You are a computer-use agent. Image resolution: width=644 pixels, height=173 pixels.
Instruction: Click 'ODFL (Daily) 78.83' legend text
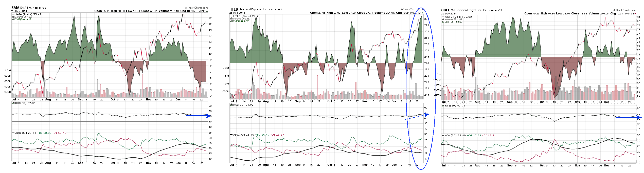tap(458, 17)
